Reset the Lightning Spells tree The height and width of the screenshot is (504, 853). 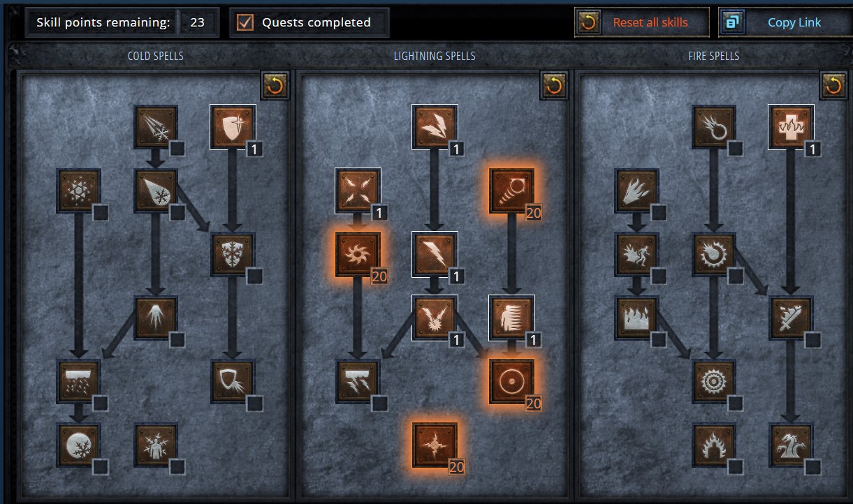click(x=554, y=85)
